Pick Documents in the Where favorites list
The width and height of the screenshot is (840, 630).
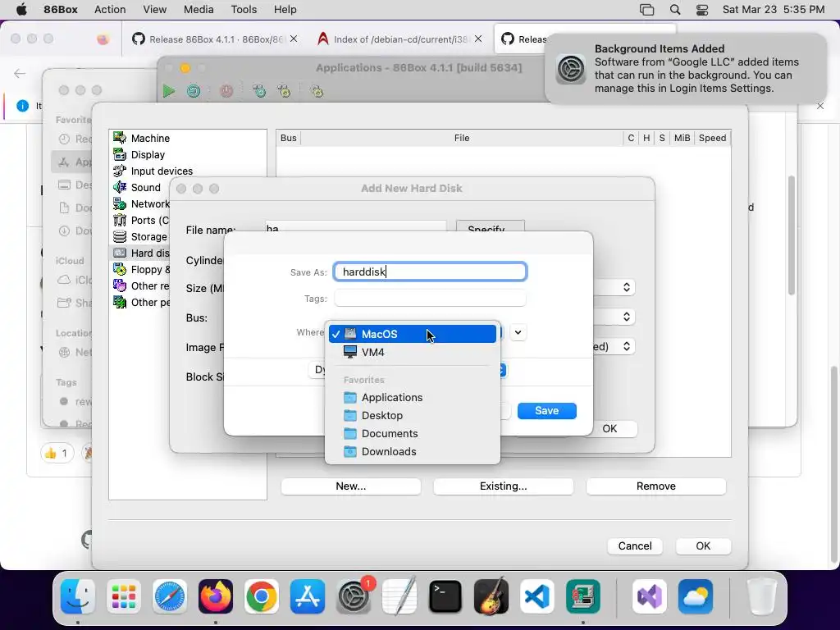tap(413, 433)
